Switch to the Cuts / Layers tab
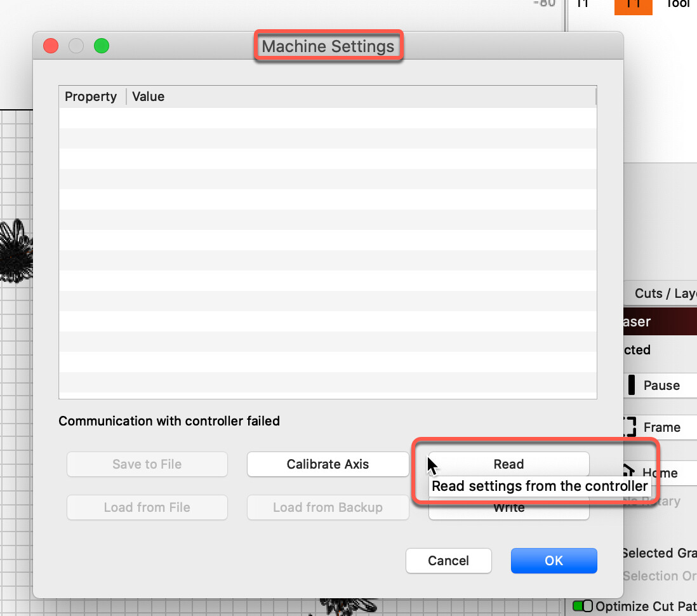Image resolution: width=697 pixels, height=616 pixels. 664,293
